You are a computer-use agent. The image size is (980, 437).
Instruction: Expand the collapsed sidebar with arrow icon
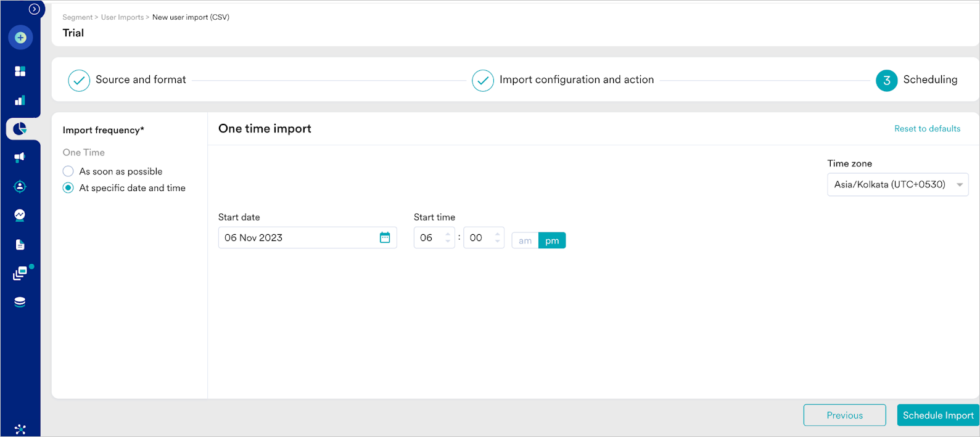[x=35, y=9]
